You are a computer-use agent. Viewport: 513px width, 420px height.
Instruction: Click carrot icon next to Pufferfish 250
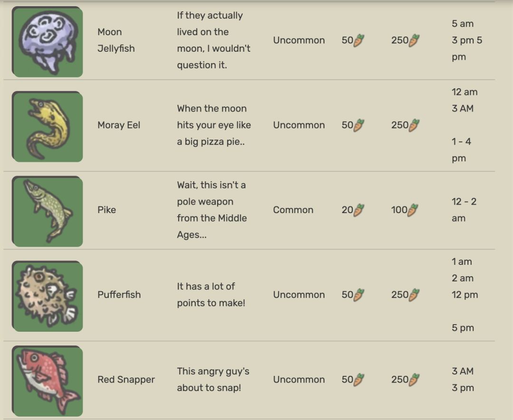[414, 295]
